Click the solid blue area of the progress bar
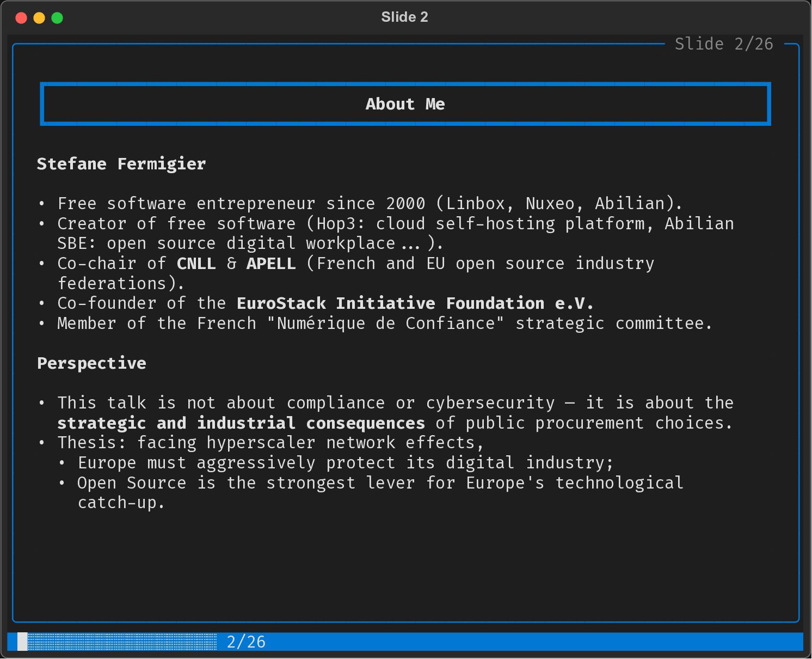The height and width of the screenshot is (659, 812). point(533,642)
